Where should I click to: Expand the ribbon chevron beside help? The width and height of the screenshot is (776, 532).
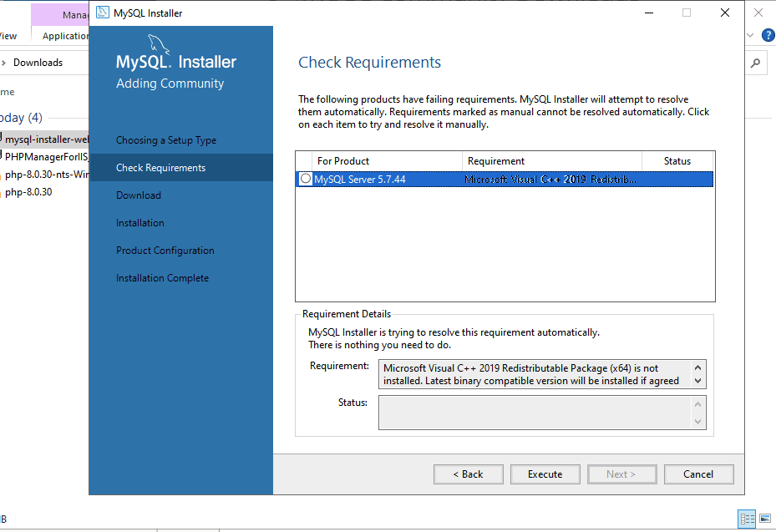(750, 35)
